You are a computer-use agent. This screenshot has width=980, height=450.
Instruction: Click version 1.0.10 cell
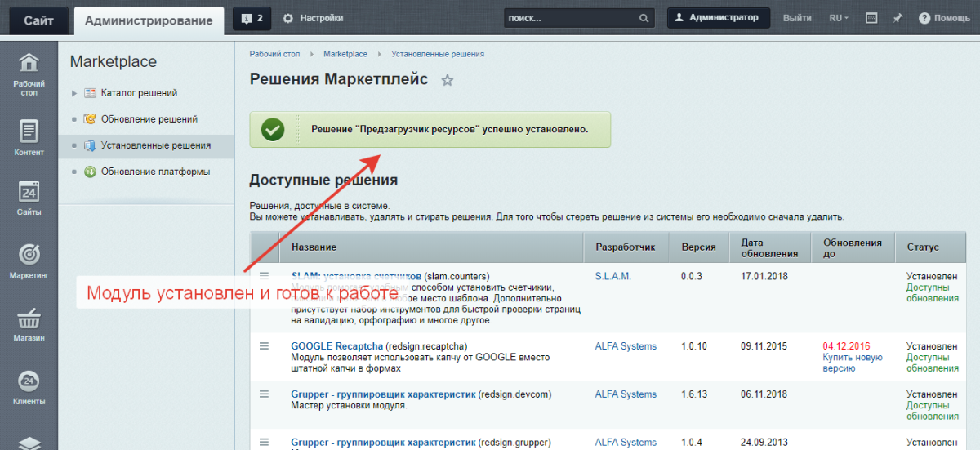click(696, 346)
